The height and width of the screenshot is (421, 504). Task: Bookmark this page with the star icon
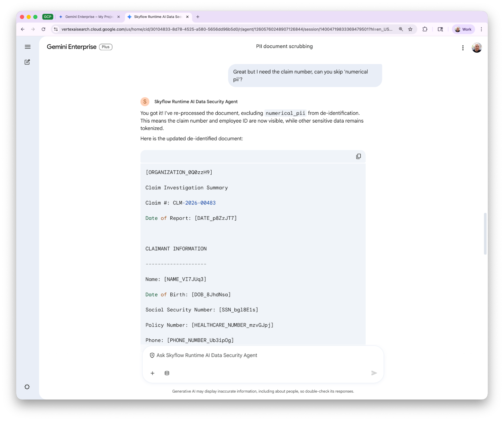(x=410, y=29)
